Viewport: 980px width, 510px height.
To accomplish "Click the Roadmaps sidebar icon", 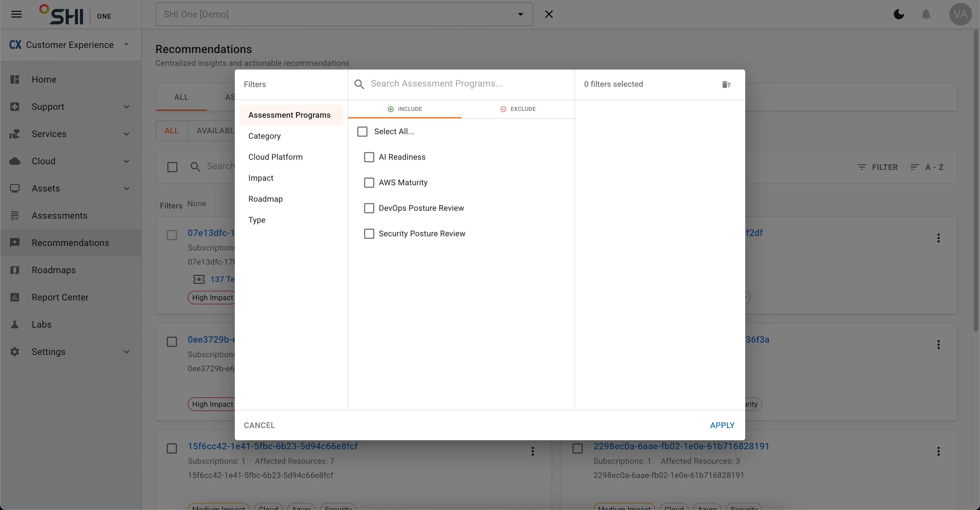I will coord(15,270).
